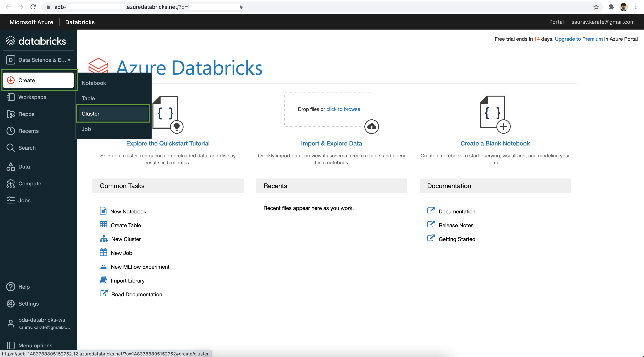The width and height of the screenshot is (644, 357).
Task: Open the Documentation link
Action: pos(457,212)
